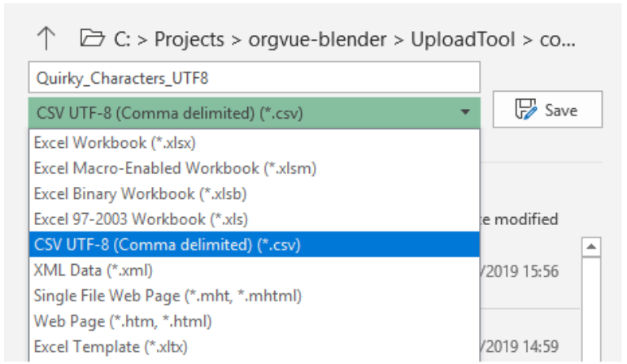Navigate to C: in the breadcrumb
Viewport: 627px width, 364px height.
122,40
